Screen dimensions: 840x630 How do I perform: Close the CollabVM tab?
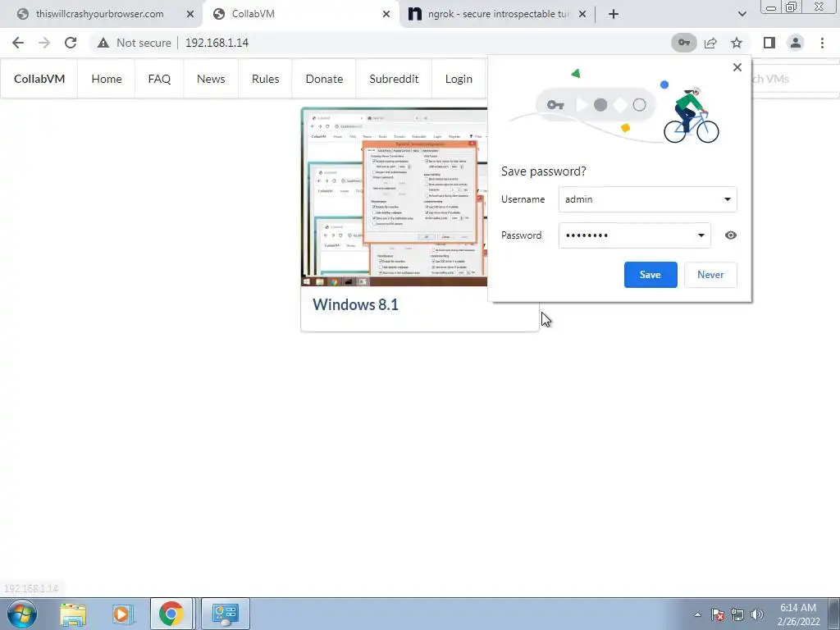[x=386, y=14]
